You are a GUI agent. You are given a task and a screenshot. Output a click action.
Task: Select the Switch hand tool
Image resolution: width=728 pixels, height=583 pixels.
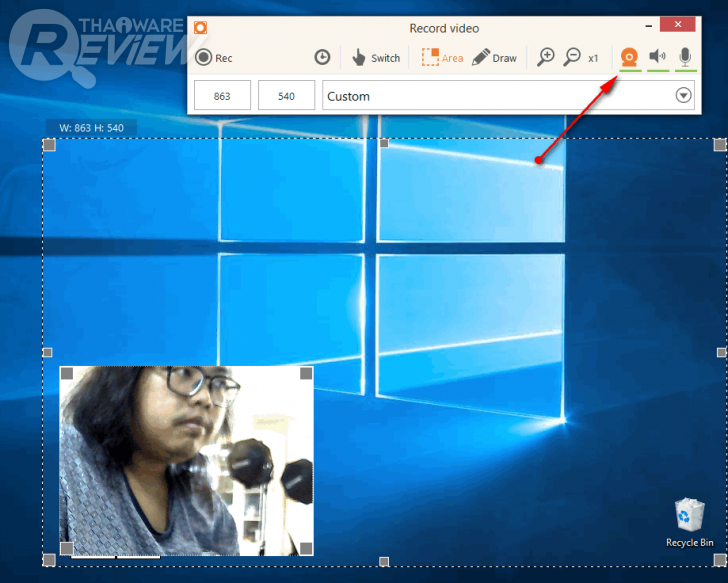[376, 58]
